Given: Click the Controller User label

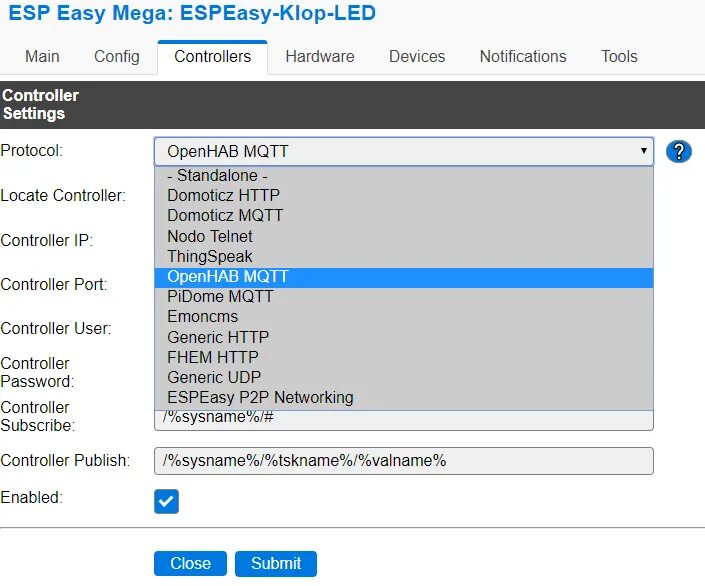Looking at the screenshot, I should click(56, 328).
